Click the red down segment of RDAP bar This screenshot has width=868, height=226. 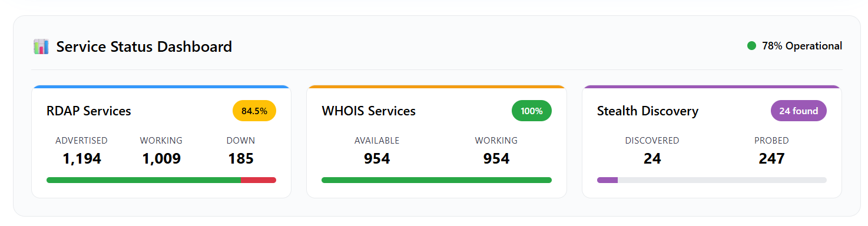point(259,180)
